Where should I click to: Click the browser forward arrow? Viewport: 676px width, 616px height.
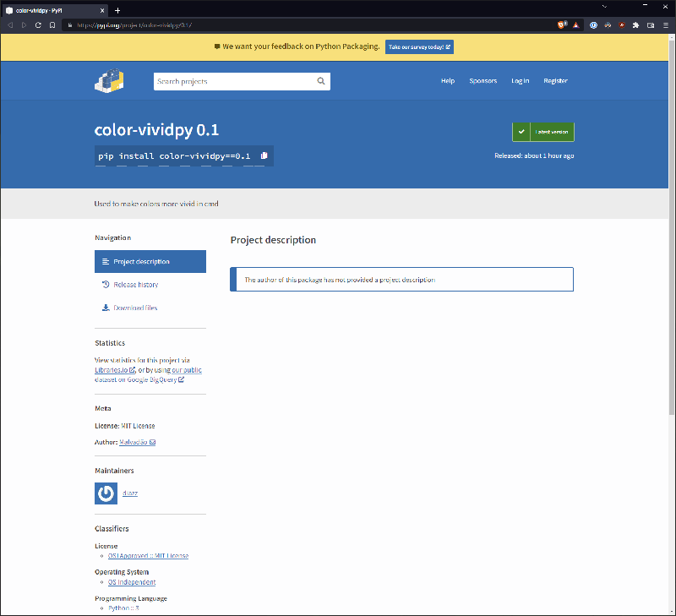25,25
